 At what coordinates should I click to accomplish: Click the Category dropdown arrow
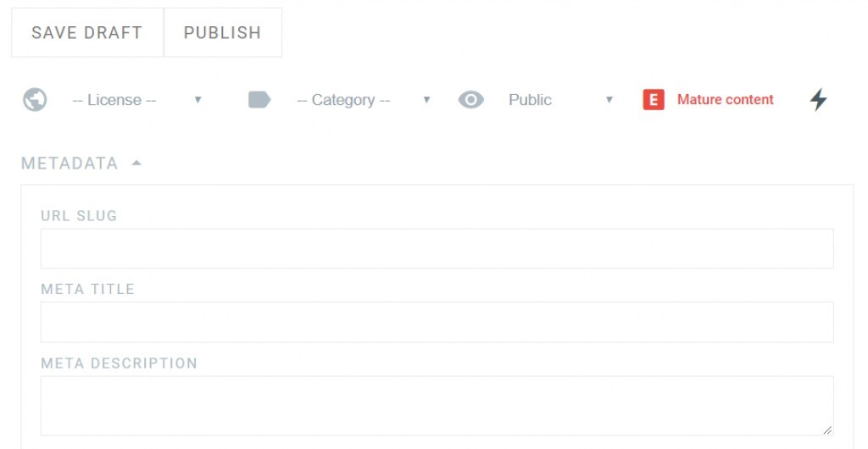[426, 100]
